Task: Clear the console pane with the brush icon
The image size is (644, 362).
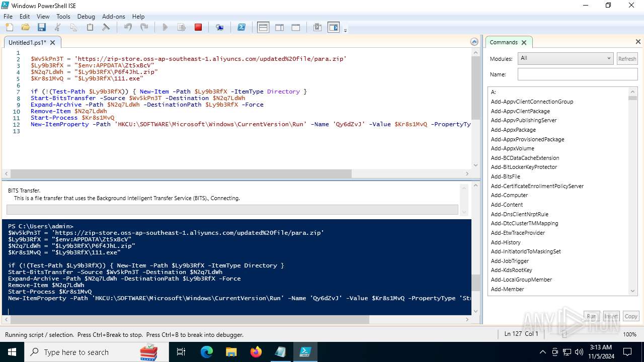Action: [106, 27]
